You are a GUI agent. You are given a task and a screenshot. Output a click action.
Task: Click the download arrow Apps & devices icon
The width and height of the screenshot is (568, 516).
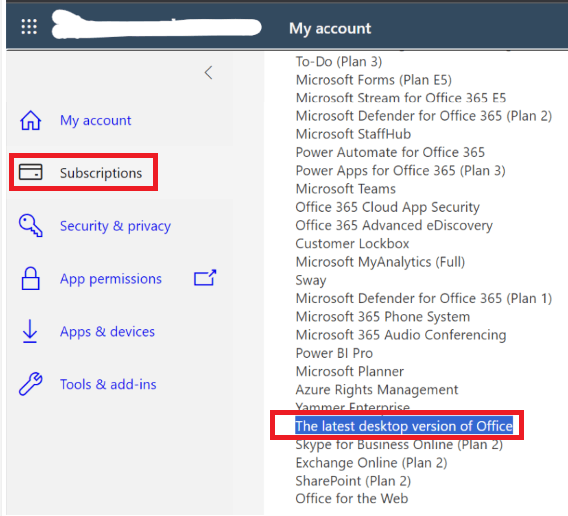30,331
